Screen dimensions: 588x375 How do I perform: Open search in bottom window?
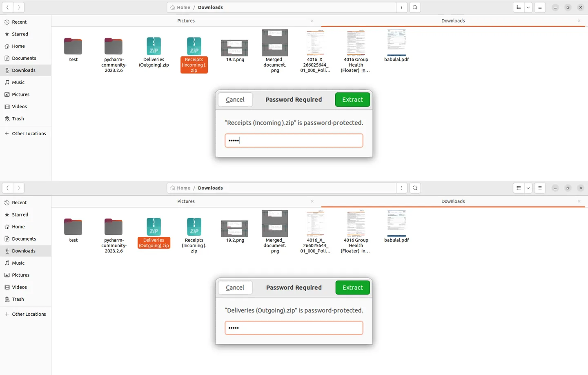coord(415,188)
